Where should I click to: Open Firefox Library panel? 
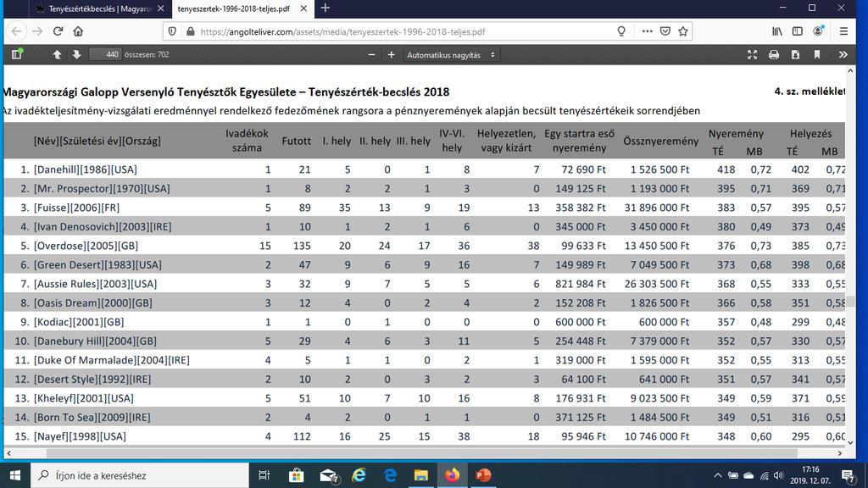click(777, 31)
